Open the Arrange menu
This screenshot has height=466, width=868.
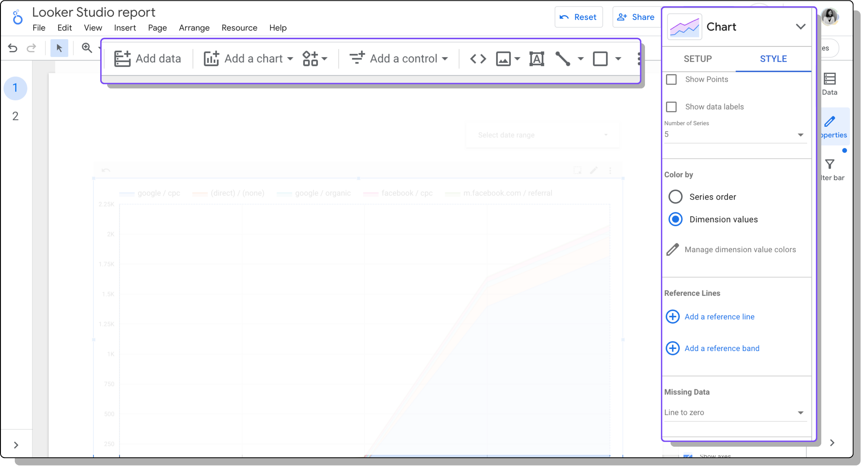(194, 28)
